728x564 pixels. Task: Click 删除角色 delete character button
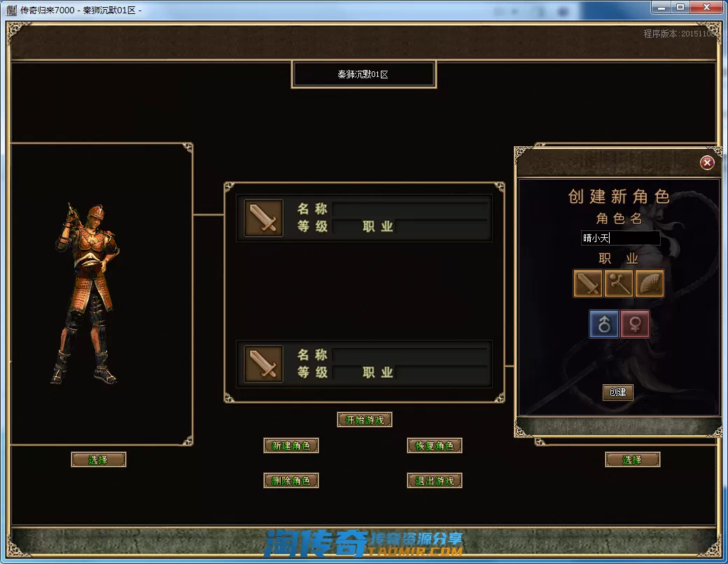point(291,481)
